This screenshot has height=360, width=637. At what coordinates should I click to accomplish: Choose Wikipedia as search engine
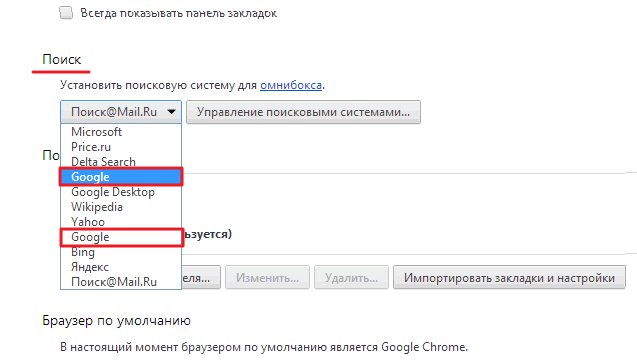pyautogui.click(x=121, y=207)
